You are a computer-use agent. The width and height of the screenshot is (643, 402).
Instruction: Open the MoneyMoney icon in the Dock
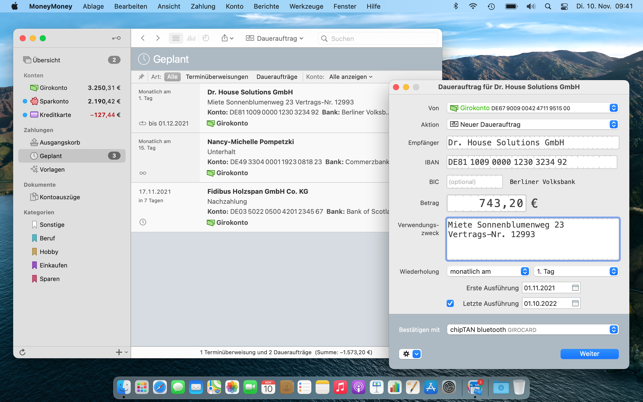tap(475, 387)
